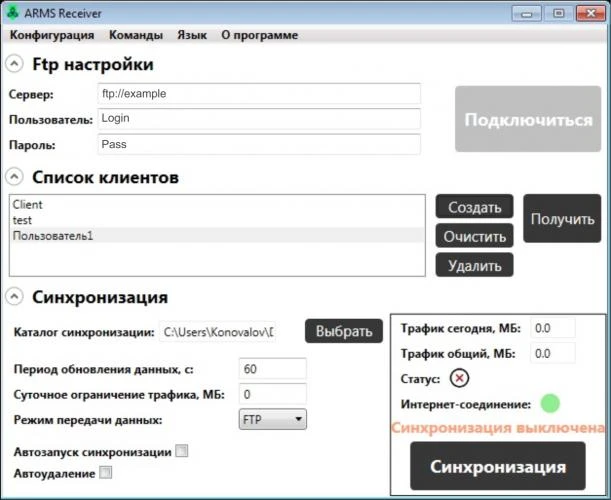Open the Конфигурация menu
The width and height of the screenshot is (611, 500).
[52, 35]
